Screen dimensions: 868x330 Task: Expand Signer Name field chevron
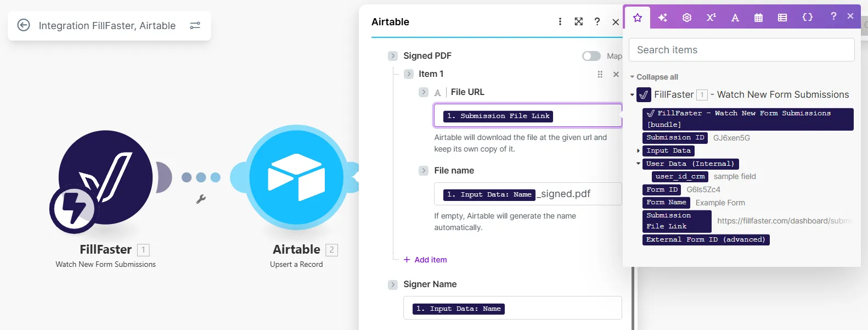(393, 284)
